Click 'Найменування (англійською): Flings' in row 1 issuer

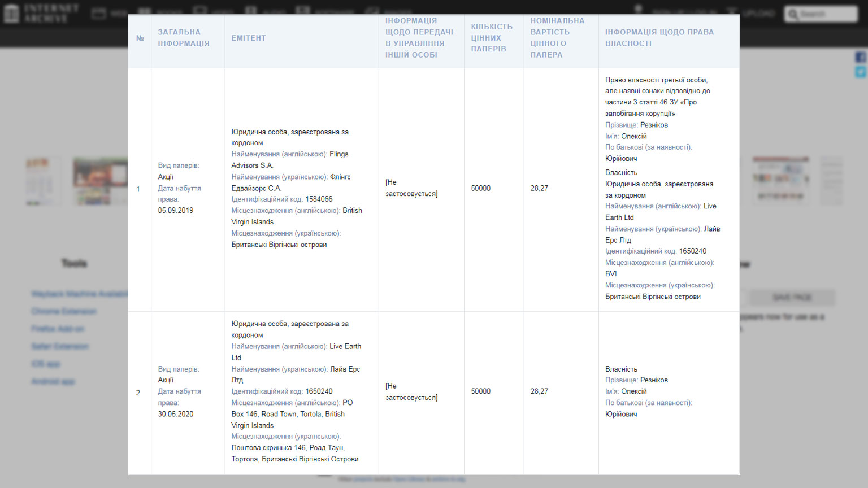[290, 154]
